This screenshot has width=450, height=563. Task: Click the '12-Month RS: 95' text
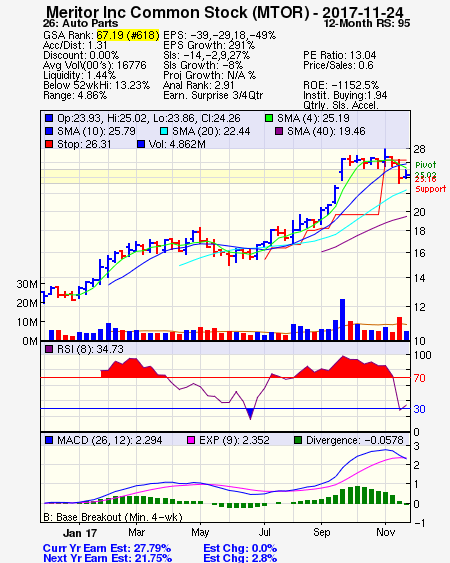click(367, 23)
